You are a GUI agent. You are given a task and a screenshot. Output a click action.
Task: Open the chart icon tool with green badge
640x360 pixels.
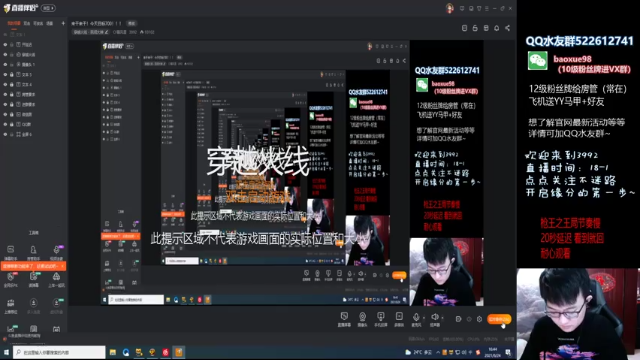[x=11, y=329]
